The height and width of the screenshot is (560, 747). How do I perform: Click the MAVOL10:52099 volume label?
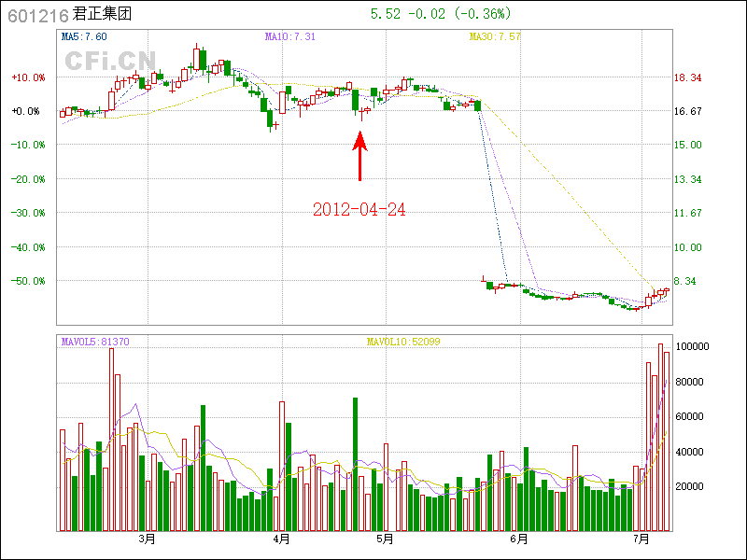403,342
